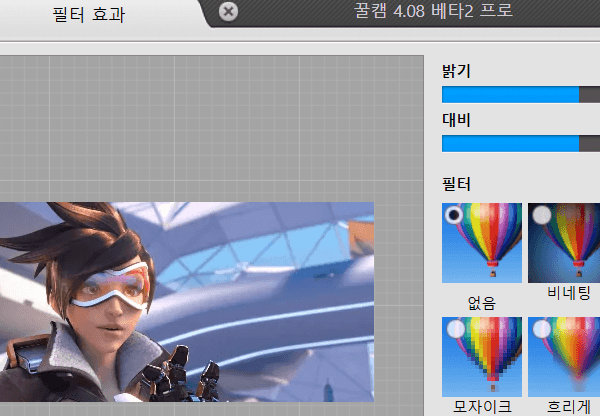This screenshot has width=600, height=416.
Task: Click the 꿀캠 4.08 베타2 프로 title
Action: pyautogui.click(x=433, y=10)
